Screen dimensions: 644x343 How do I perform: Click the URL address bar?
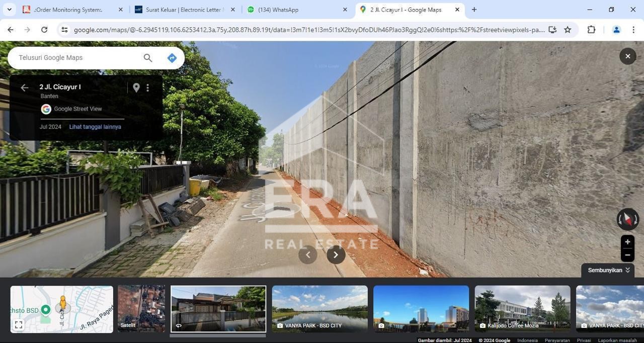coord(309,30)
